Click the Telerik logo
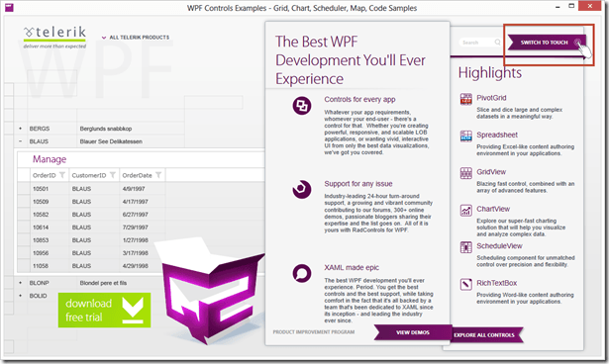 pos(54,38)
